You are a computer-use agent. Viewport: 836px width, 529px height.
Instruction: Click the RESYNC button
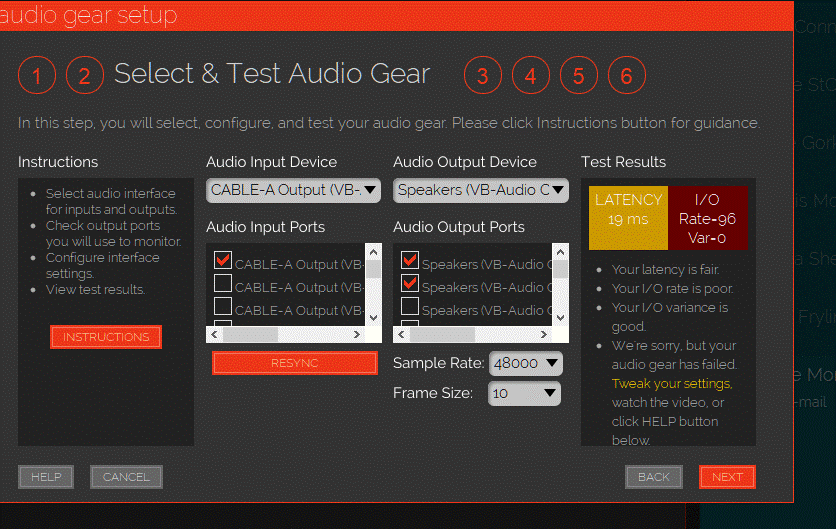[294, 363]
